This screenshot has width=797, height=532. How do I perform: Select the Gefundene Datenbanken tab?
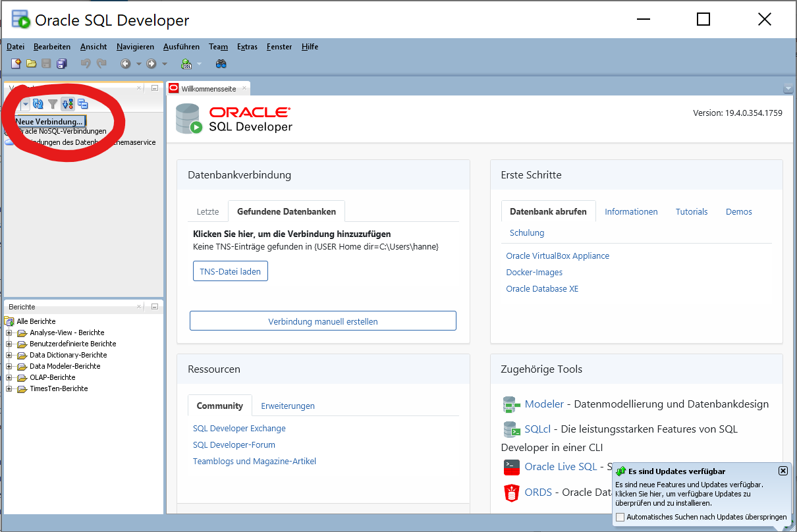tap(287, 211)
